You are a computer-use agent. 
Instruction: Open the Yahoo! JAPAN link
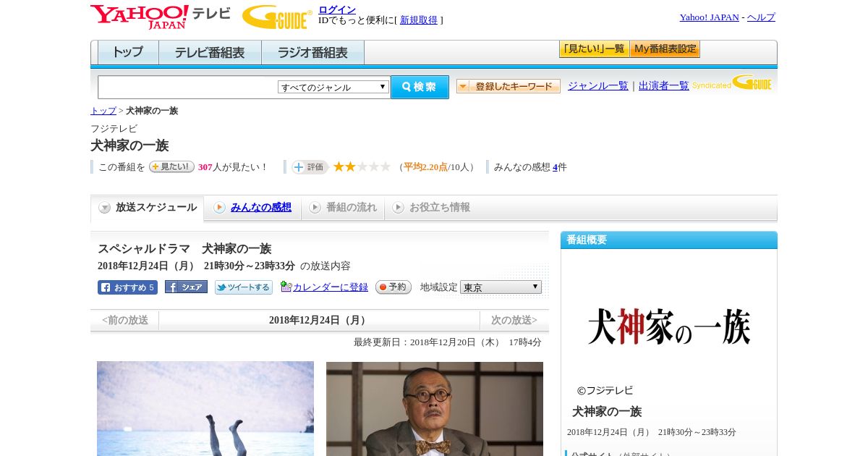709,17
